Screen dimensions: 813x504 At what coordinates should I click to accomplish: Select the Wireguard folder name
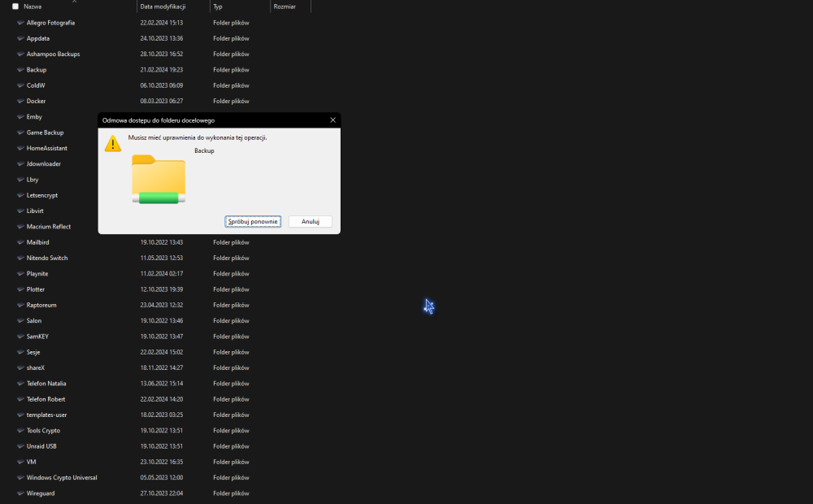coord(41,493)
